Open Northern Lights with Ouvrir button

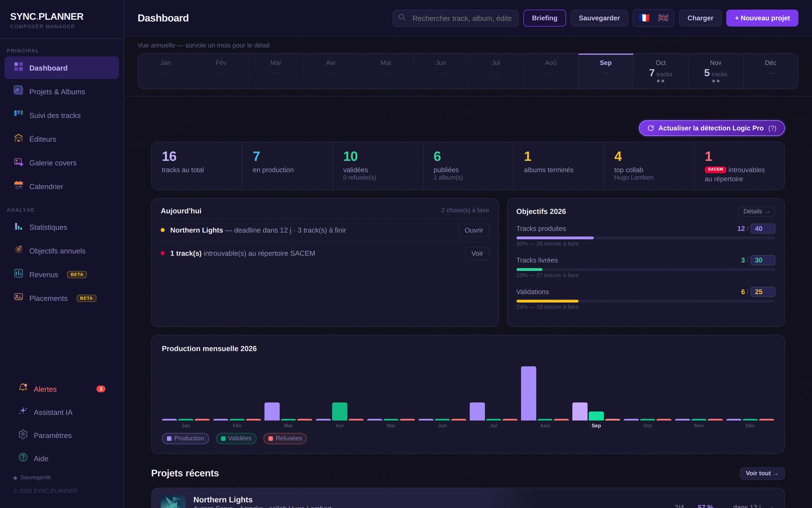[473, 230]
